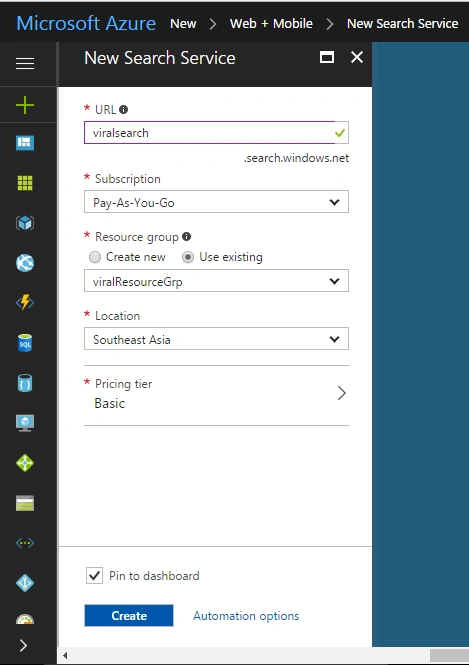Image resolution: width=469 pixels, height=665 pixels.
Task: Open the viralResourceGrp resource group dropdown
Action: click(x=216, y=281)
